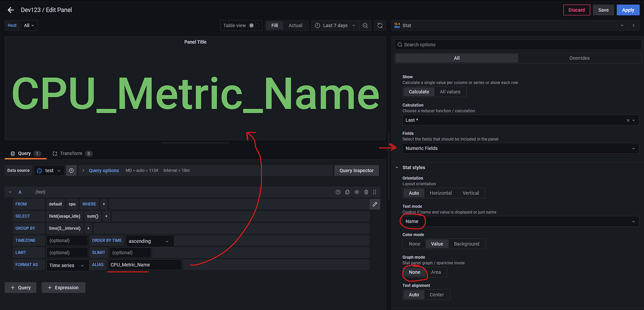
Task: Switch to the Overrides tab
Action: click(579, 58)
